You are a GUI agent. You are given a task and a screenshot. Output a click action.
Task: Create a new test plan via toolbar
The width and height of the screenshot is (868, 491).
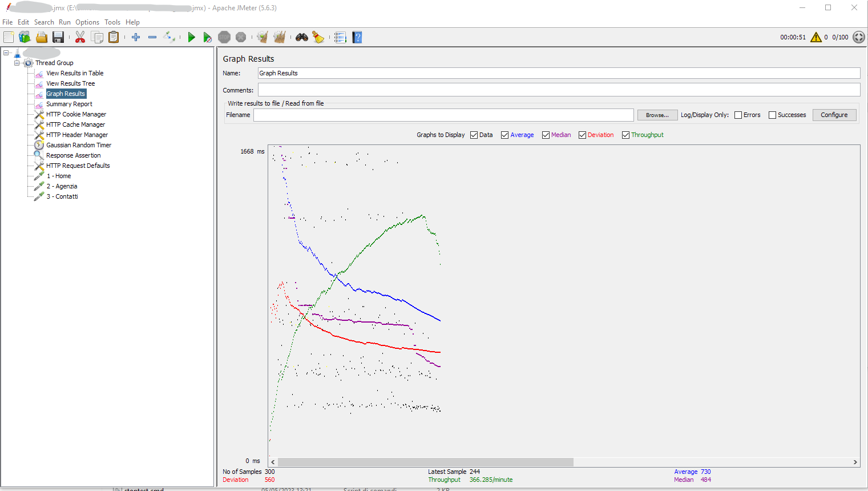pyautogui.click(x=9, y=37)
